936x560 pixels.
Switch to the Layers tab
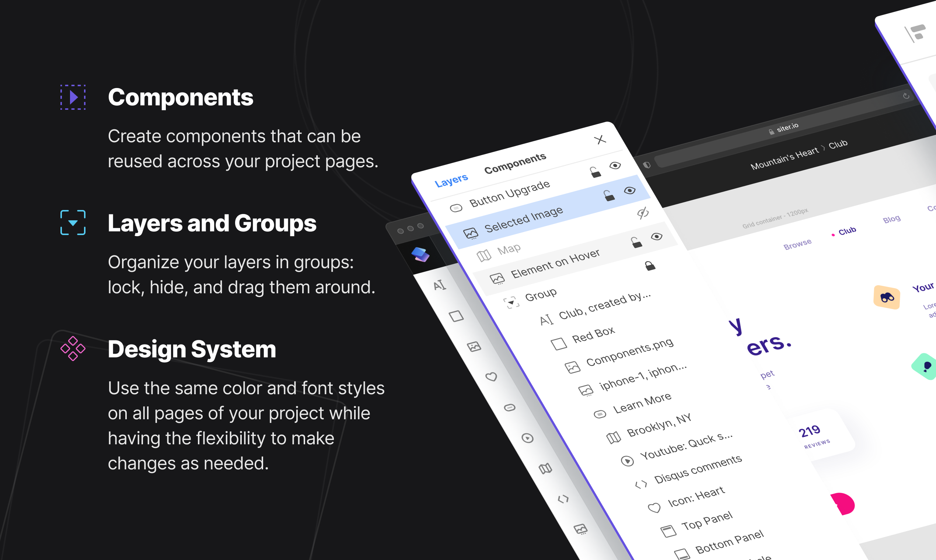point(451,181)
